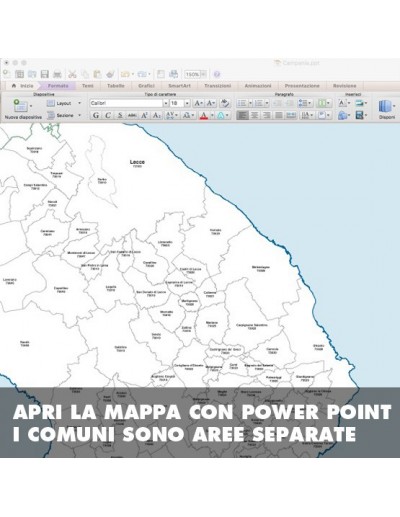This screenshot has height=517, width=400.
Task: Switch to the Formato tab
Action: (x=58, y=86)
